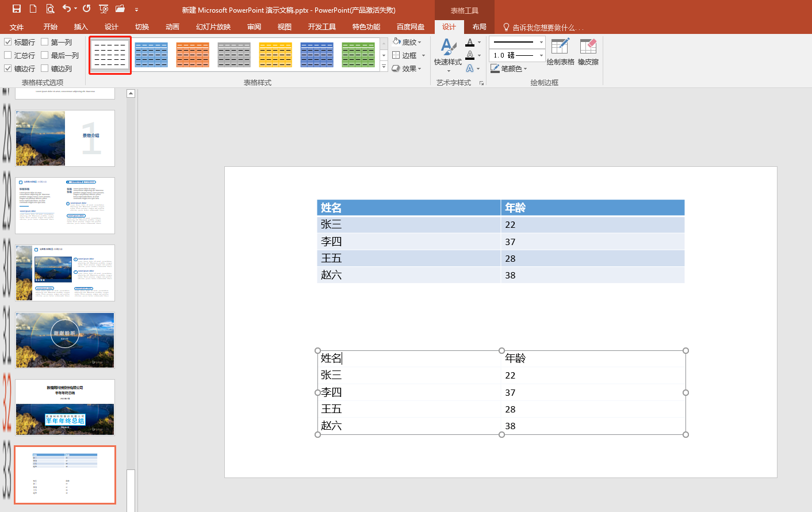
Task: Activate the 橡皮擦 eraser tool
Action: coord(588,52)
